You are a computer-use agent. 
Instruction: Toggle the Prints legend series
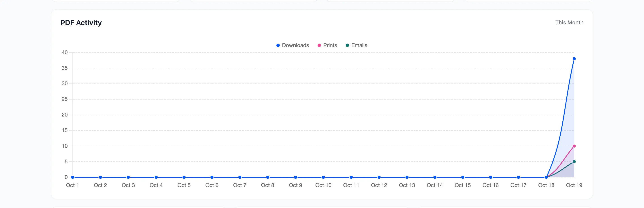click(327, 45)
